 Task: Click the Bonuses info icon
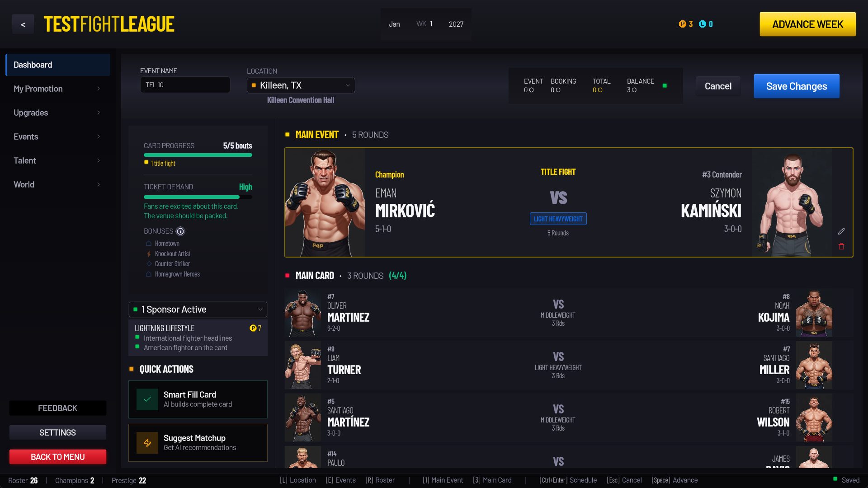pyautogui.click(x=180, y=231)
